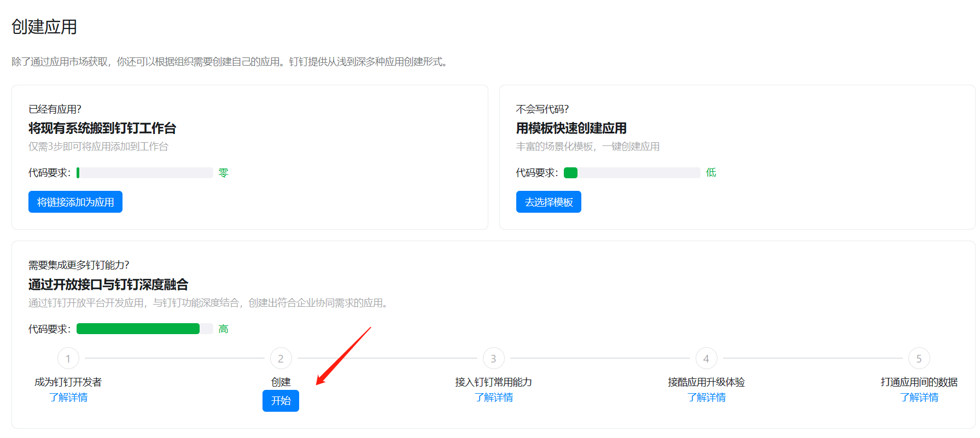Select step 3 circle in progress steps

[x=494, y=359]
